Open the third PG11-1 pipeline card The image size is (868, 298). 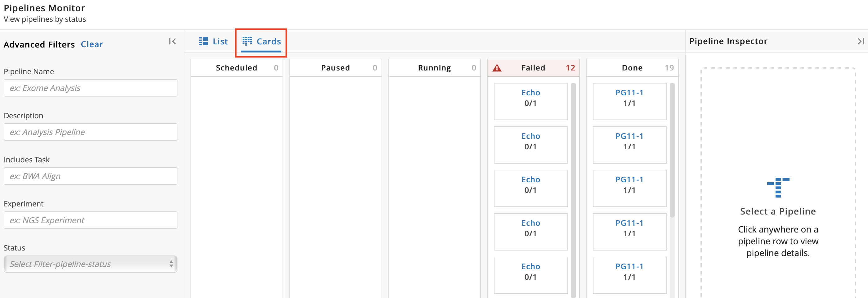pyautogui.click(x=629, y=188)
